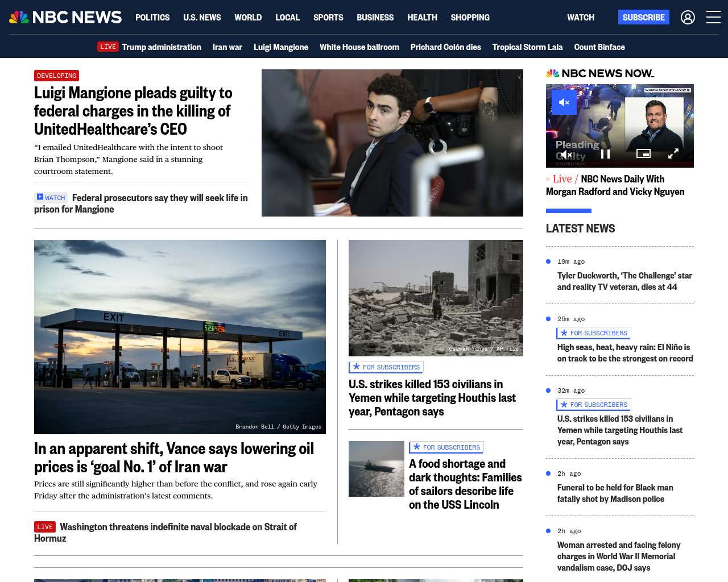The image size is (728, 582).
Task: Navigate to the Local section
Action: tap(287, 18)
